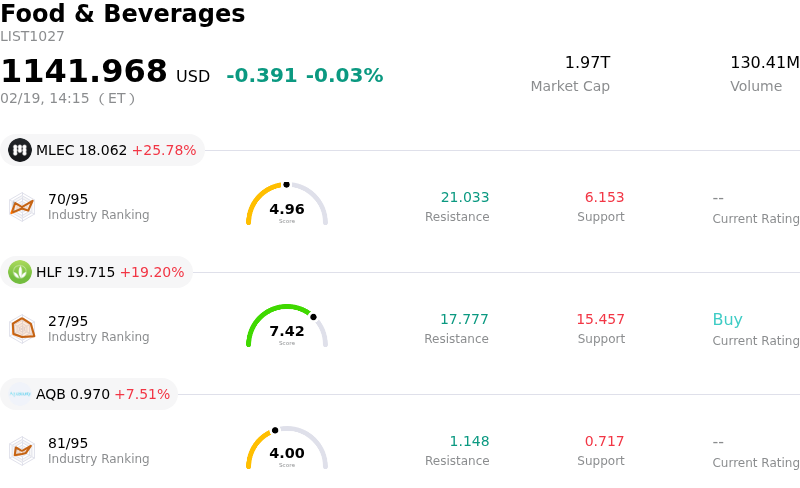Open the MLEC 18.062 stock chip
Image resolution: width=800 pixels, height=488 pixels.
coord(103,150)
